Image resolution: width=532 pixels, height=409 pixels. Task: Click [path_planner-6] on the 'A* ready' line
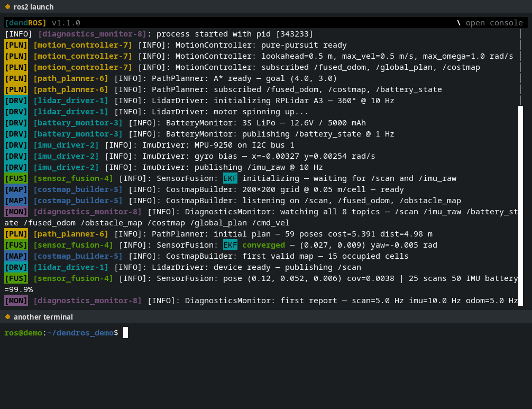70,78
